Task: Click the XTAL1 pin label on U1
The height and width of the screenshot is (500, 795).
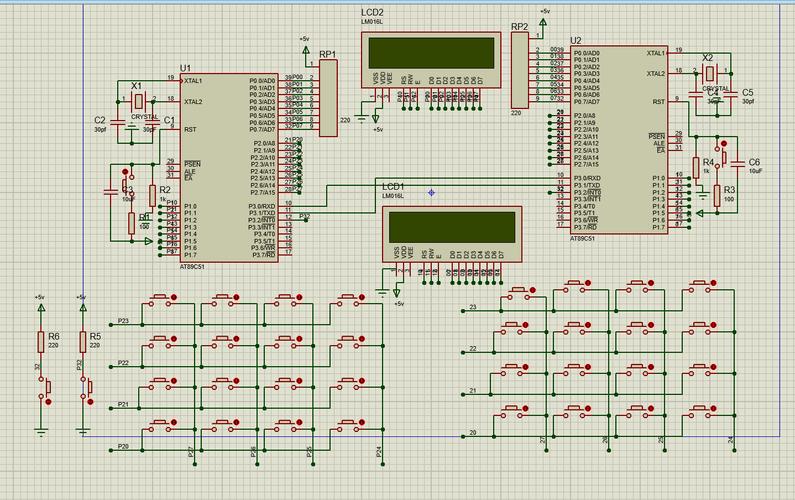Action: [x=193, y=81]
